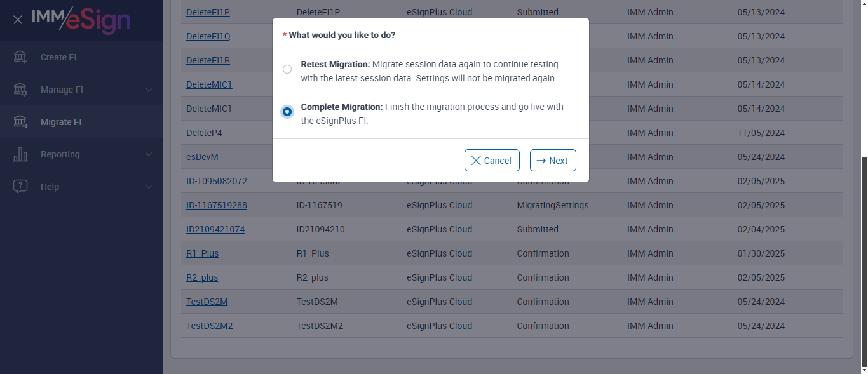This screenshot has width=868, height=374.
Task: Click the Manage FI gear-bank icon
Action: 20,90
